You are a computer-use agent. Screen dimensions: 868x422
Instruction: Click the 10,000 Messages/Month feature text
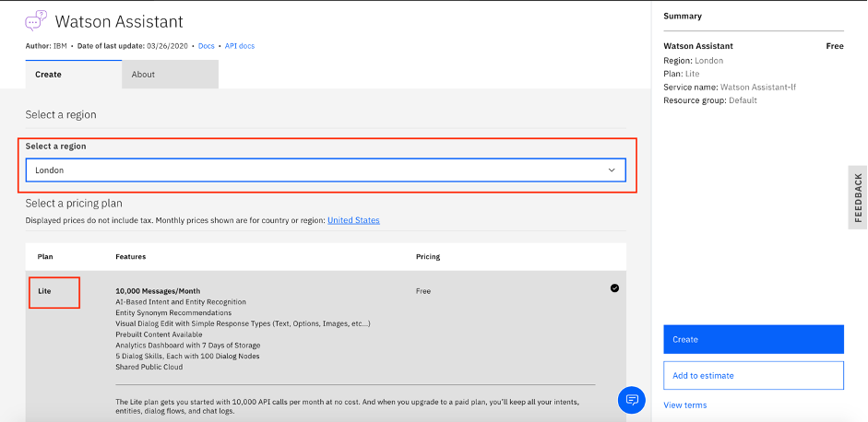tap(158, 291)
